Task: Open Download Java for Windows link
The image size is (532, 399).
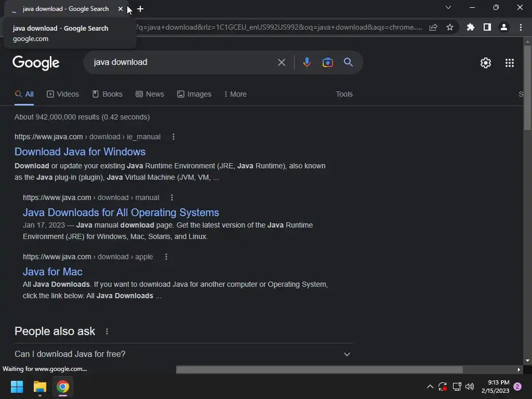Action: (x=80, y=152)
